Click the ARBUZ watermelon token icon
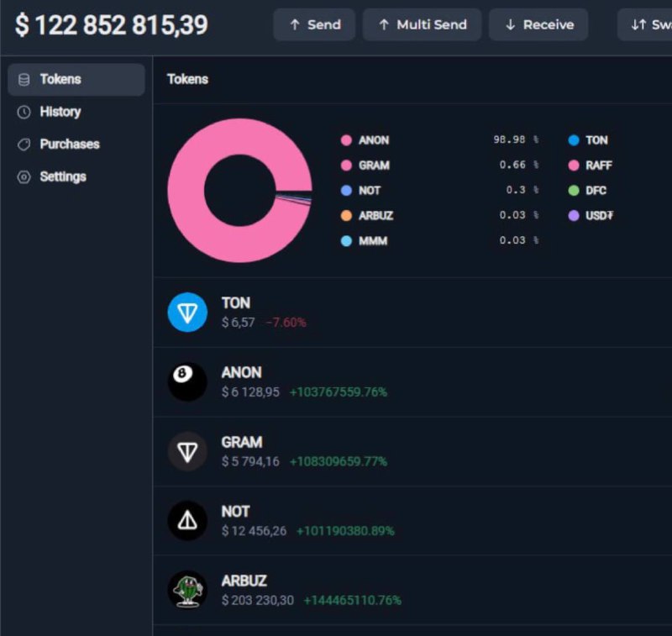Screen dimensions: 672x636 point(187,590)
